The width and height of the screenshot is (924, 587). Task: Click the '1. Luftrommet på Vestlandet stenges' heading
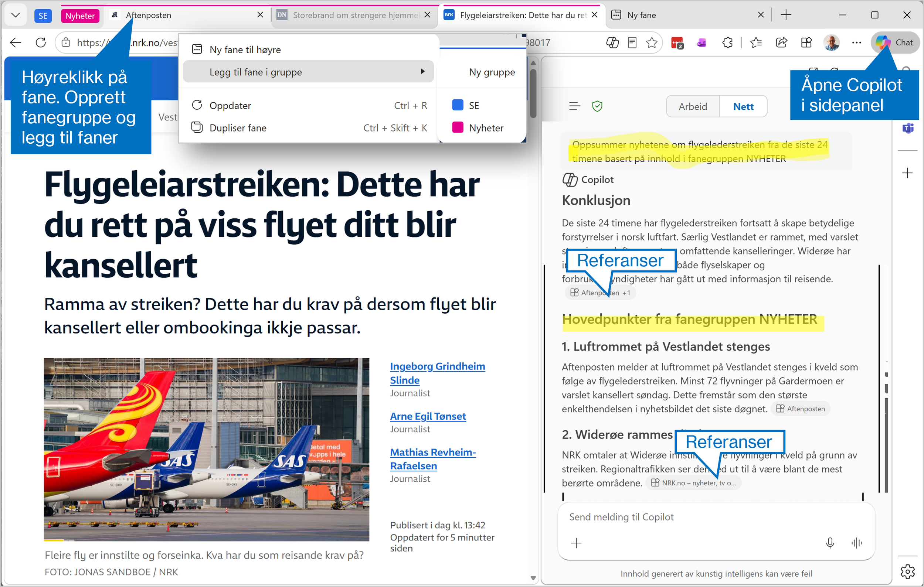(x=666, y=347)
